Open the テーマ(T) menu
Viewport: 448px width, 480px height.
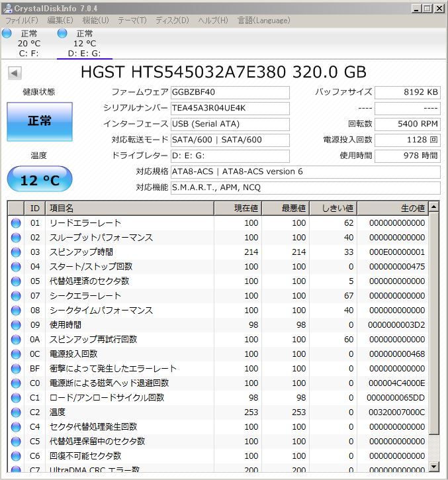point(132,21)
